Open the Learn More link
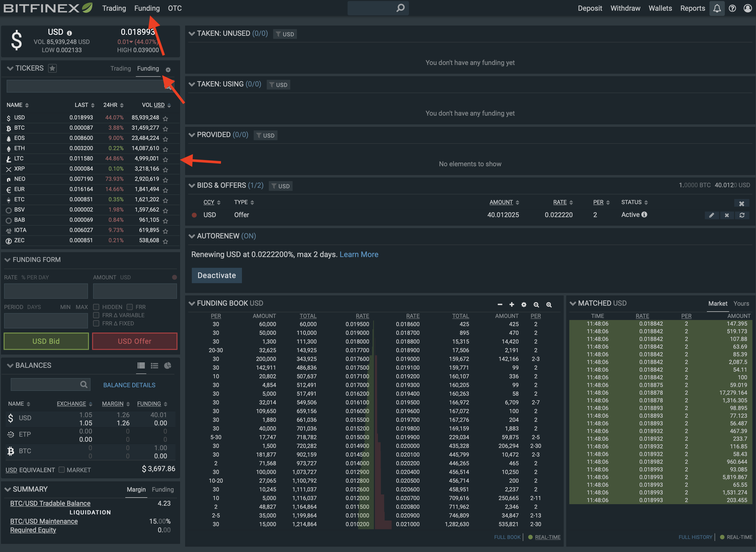Image resolution: width=756 pixels, height=552 pixels. point(359,254)
